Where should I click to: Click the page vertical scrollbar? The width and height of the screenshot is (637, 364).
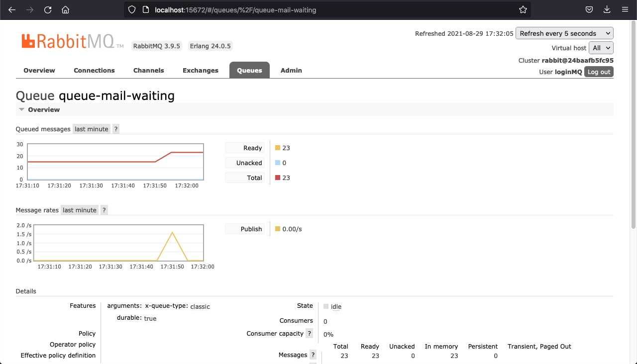pyautogui.click(x=634, y=124)
